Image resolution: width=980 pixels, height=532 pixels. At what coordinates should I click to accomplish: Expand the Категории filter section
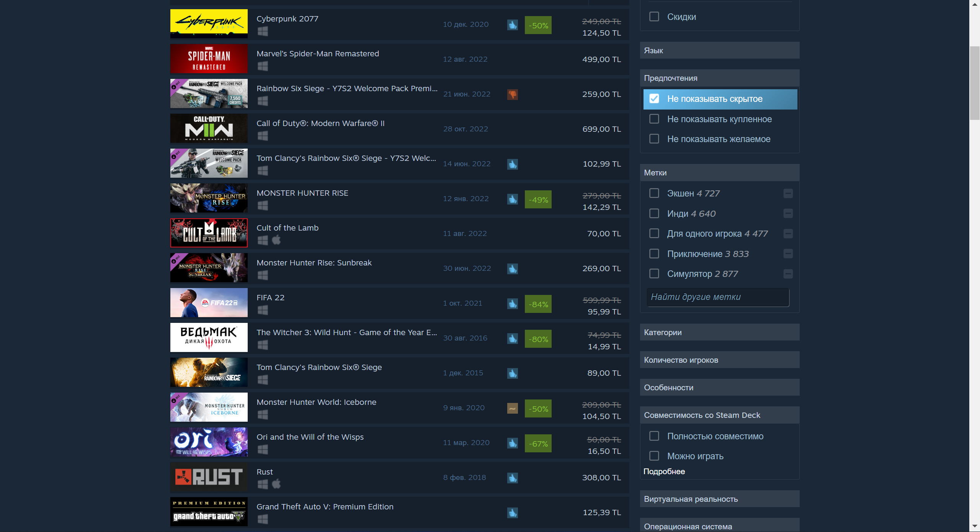point(719,332)
